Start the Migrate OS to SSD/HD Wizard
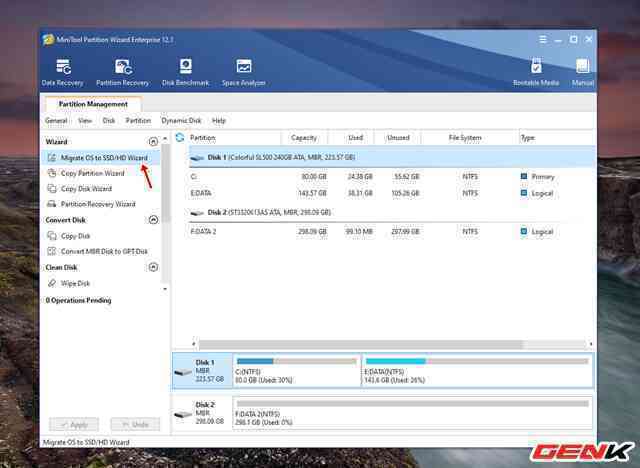Image resolution: width=640 pixels, height=468 pixels. [101, 157]
